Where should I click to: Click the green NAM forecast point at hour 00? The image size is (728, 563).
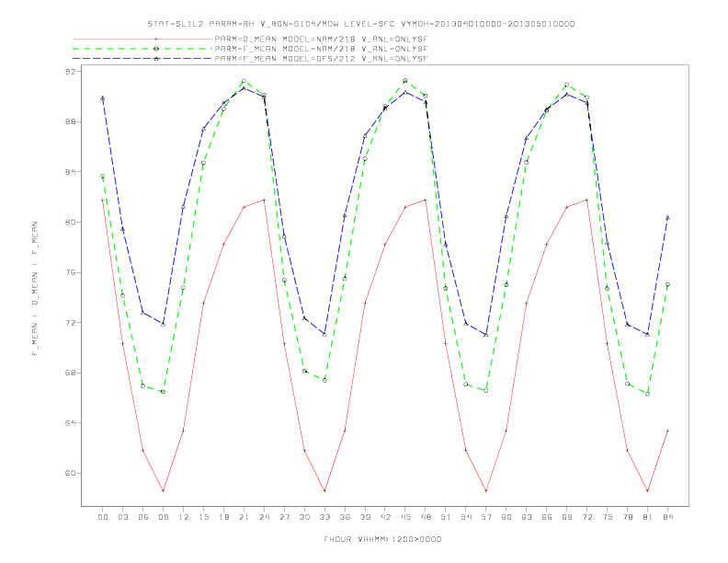point(103,177)
